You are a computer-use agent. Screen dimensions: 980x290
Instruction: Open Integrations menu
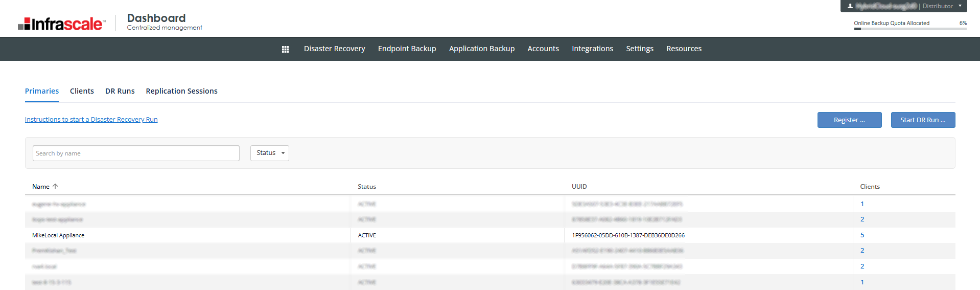click(593, 49)
